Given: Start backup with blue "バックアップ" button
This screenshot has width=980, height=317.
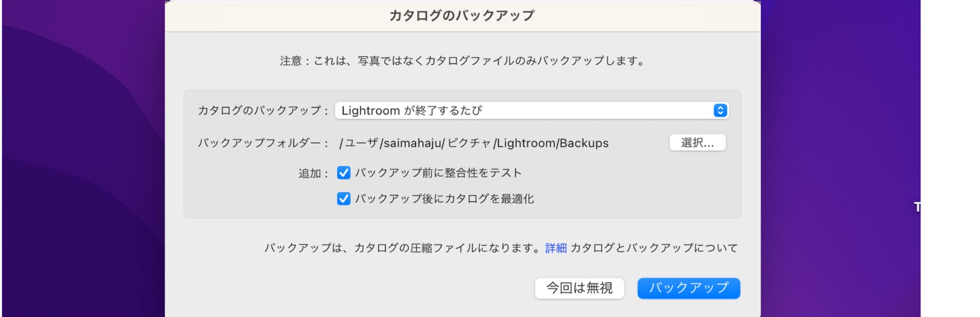Looking at the screenshot, I should coord(688,288).
